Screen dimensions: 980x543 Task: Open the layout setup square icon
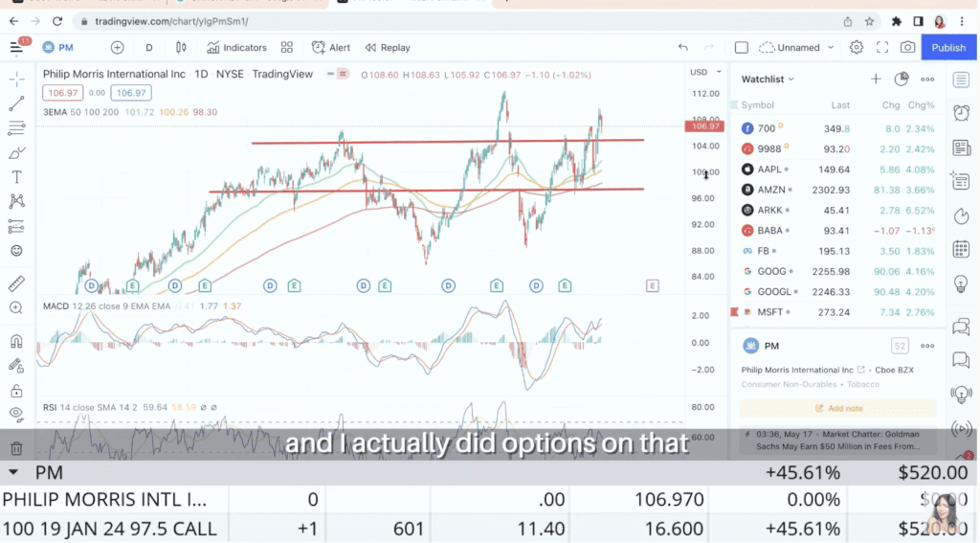[742, 48]
